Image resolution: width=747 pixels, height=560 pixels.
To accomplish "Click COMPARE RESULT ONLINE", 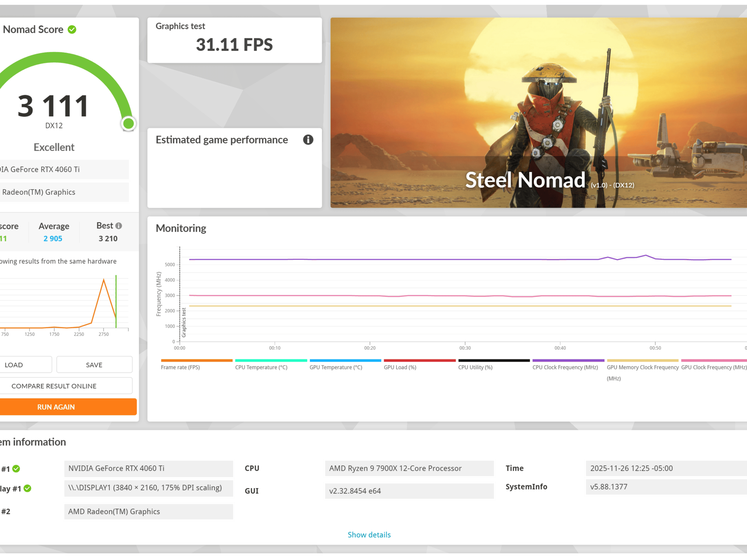I will point(66,386).
